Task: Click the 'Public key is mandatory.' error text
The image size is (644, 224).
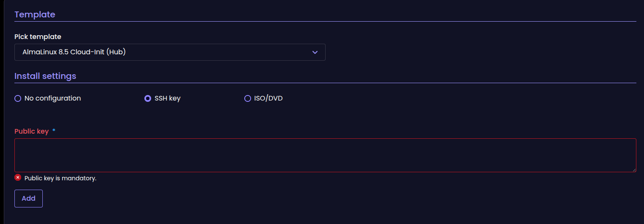Action: (61, 178)
